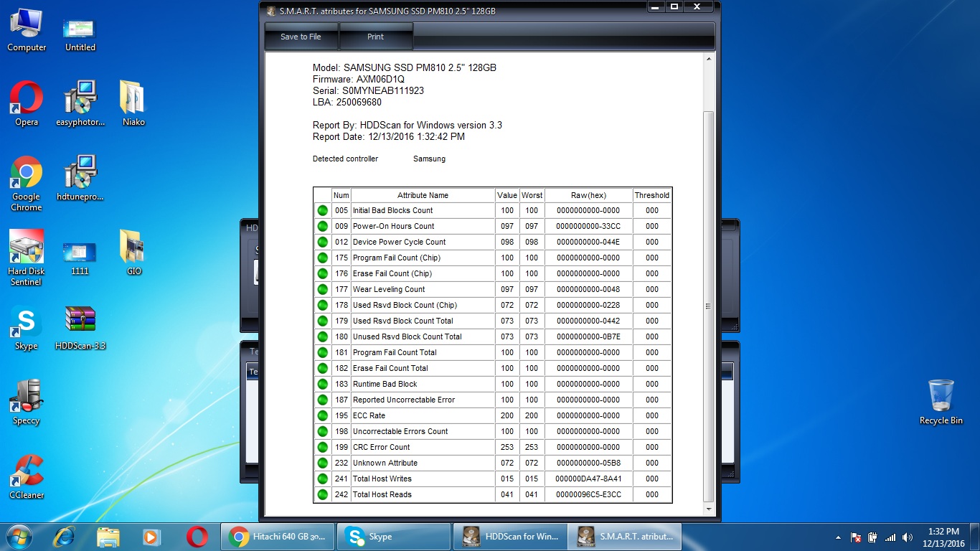Open the Recycle Bin
The image size is (980, 551).
tap(941, 396)
